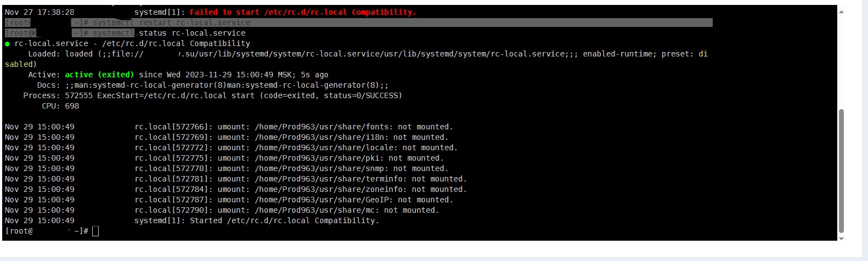Viewport: 868px width, 261px height.
Task: Click the vertical scrollbar thumb
Action: click(841, 170)
